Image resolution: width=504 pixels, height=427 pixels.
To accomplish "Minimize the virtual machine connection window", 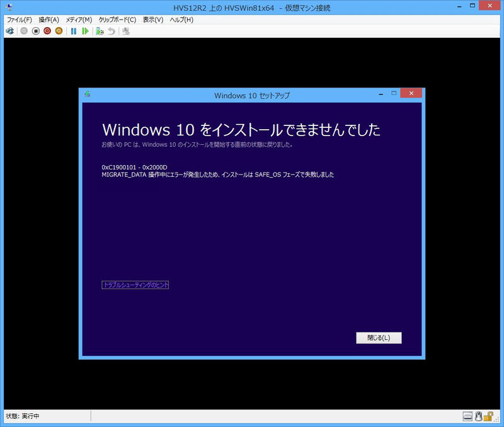I will point(460,6).
